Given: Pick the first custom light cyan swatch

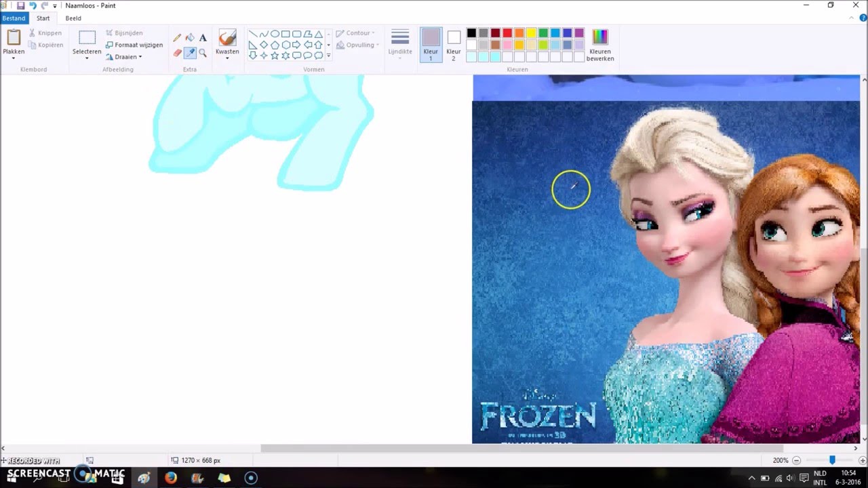Looking at the screenshot, I should coord(471,57).
